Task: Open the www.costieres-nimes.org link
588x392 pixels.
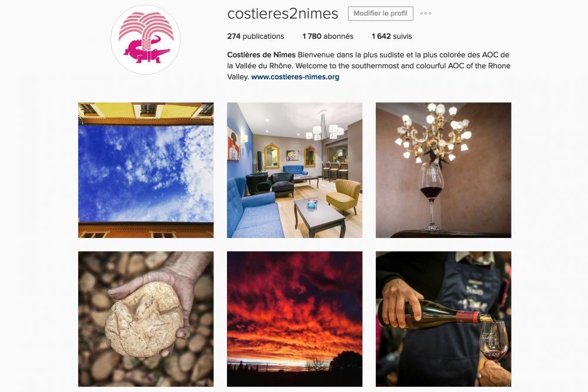Action: coord(295,77)
